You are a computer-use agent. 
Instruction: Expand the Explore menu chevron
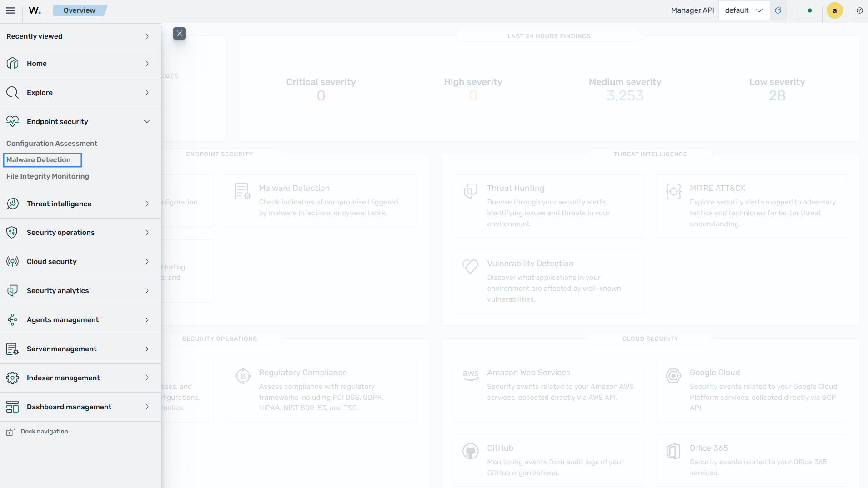[147, 93]
